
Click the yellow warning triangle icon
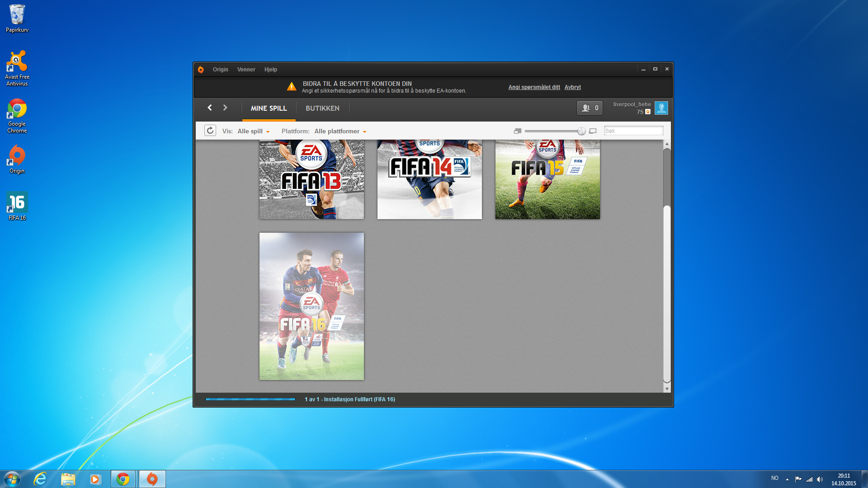(x=292, y=86)
